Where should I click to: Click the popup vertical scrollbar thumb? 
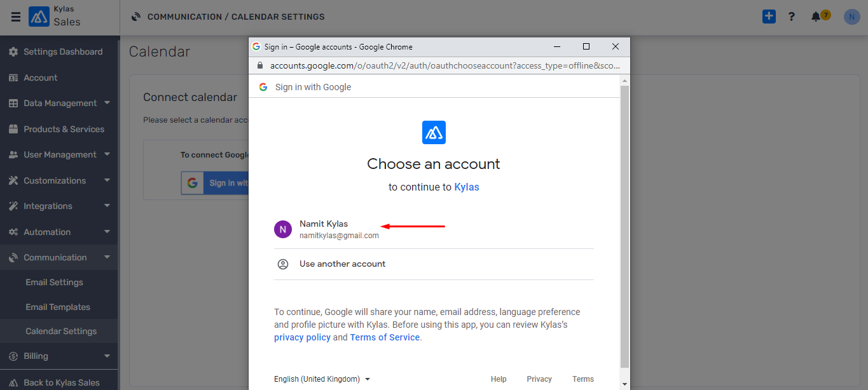click(624, 227)
